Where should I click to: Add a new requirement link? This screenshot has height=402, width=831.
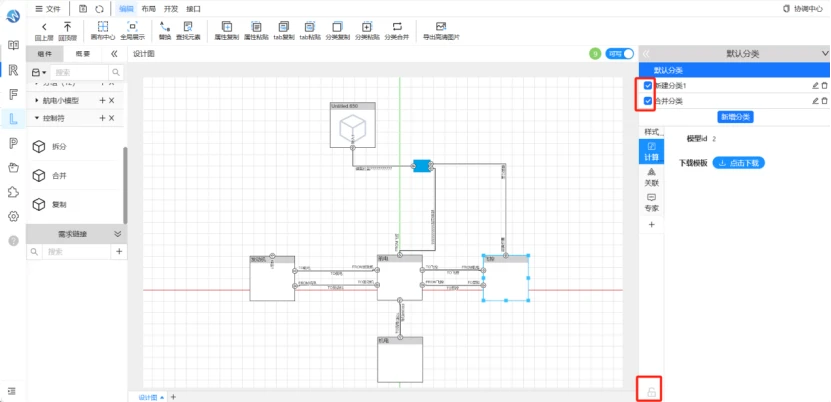pyautogui.click(x=119, y=252)
